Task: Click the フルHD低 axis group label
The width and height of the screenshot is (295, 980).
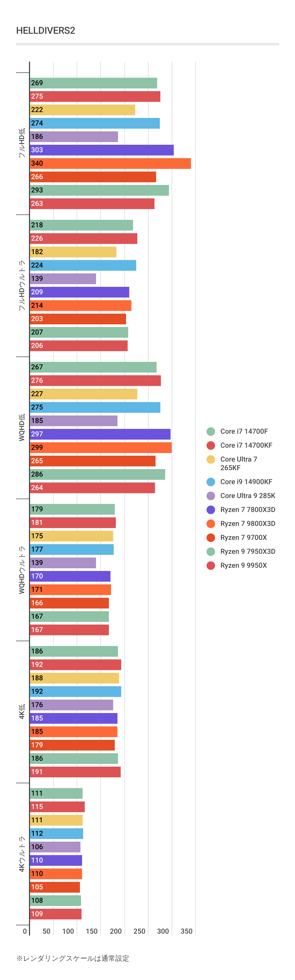Action: pos(22,143)
